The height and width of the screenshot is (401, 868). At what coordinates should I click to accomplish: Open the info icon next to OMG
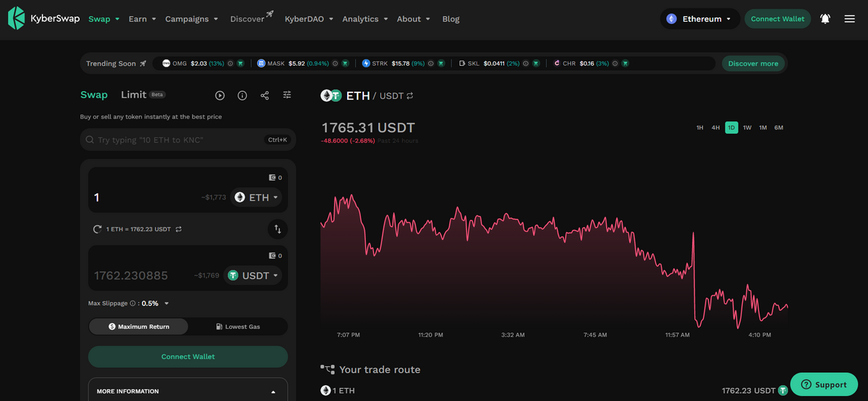pyautogui.click(x=230, y=64)
